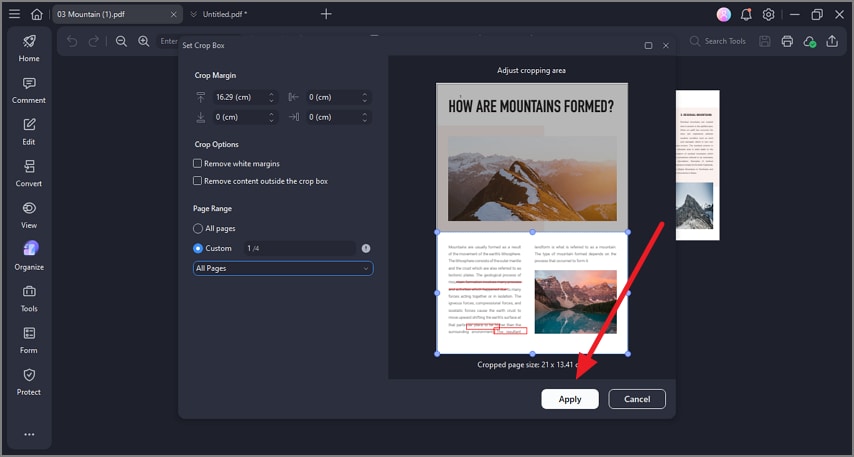Switch to 03 Mountain (1).pdf tab
The height and width of the screenshot is (457, 854).
coord(117,14)
